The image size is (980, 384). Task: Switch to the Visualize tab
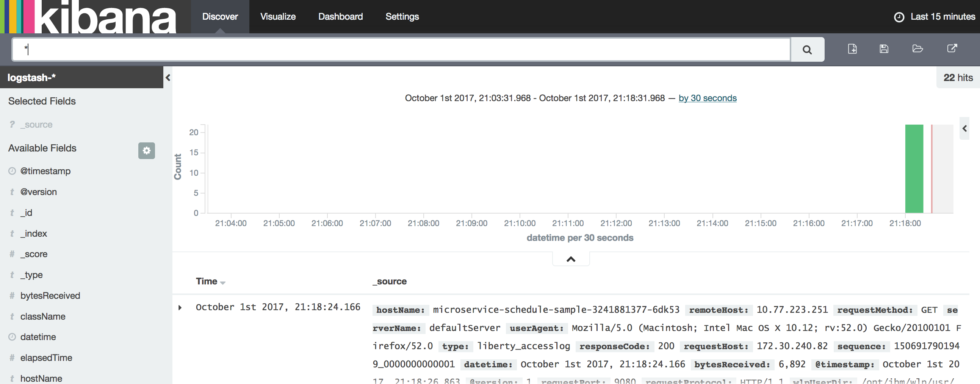pyautogui.click(x=278, y=17)
